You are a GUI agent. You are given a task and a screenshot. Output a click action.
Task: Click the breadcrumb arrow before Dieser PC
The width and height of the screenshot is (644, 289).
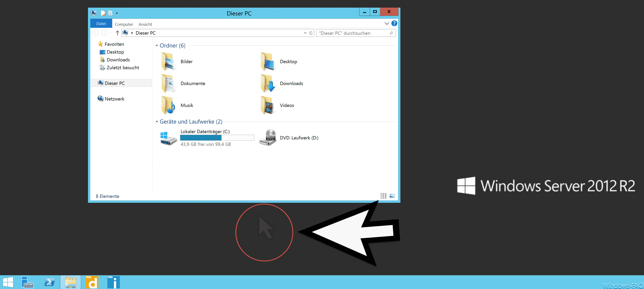132,33
